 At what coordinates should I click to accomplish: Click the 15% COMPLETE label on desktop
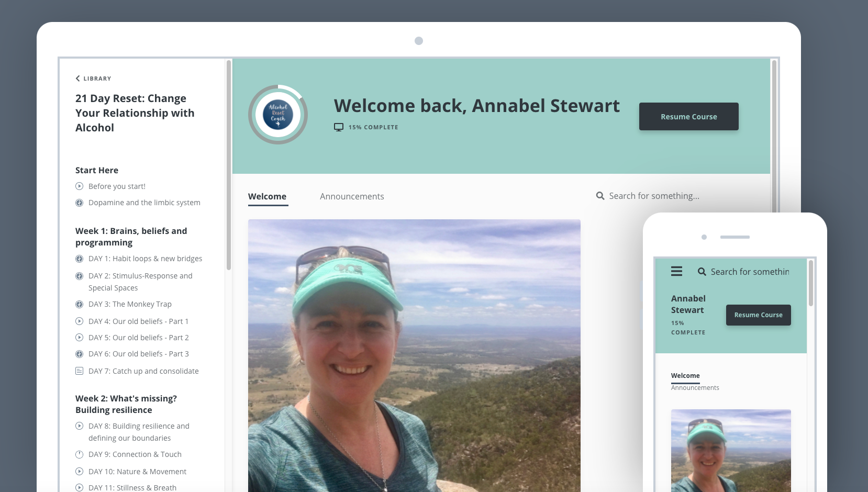373,127
